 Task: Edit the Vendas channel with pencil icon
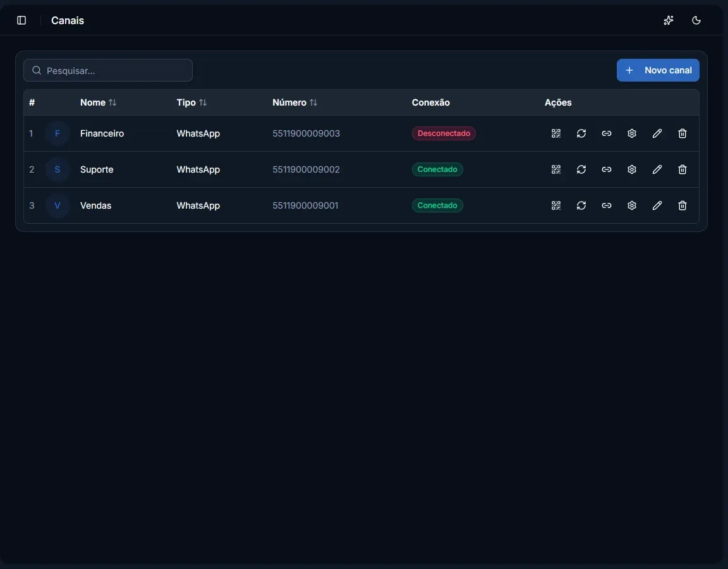[x=657, y=205]
